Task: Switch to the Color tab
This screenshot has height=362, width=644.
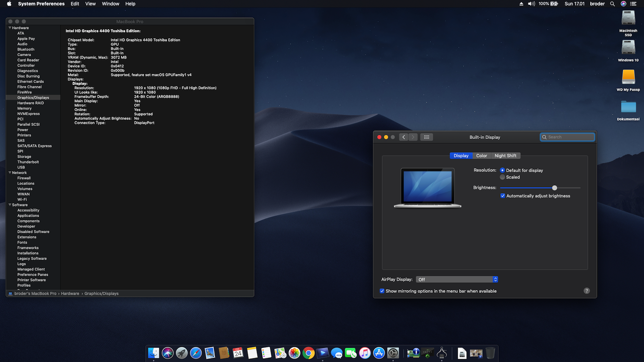Action: pos(481,156)
